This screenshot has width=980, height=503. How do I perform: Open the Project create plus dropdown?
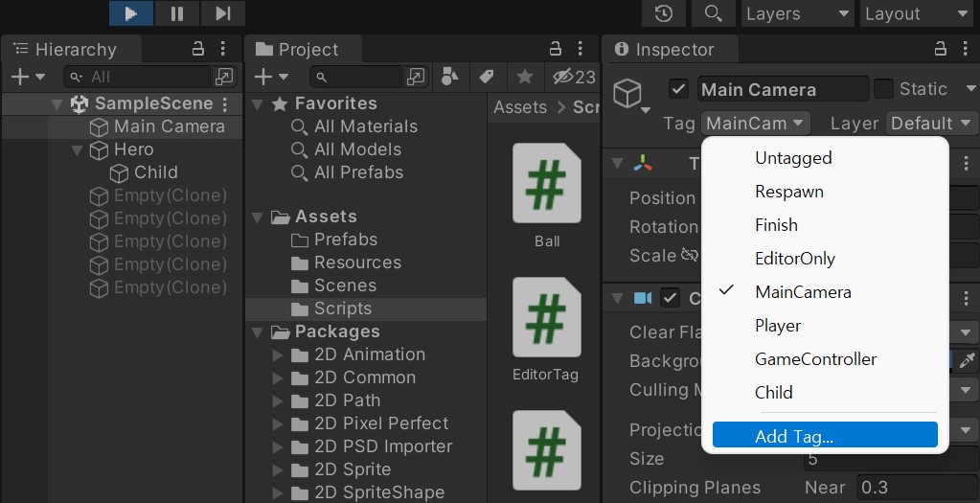coord(271,77)
